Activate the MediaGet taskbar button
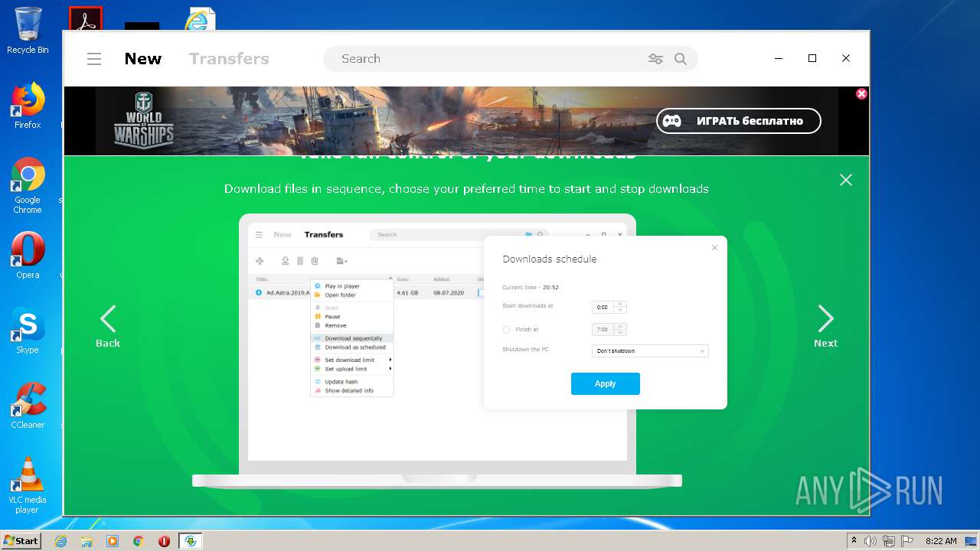This screenshot has height=551, width=980. 191,541
